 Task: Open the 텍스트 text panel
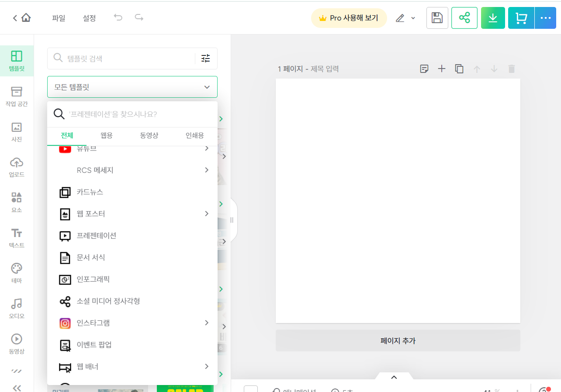[16, 237]
